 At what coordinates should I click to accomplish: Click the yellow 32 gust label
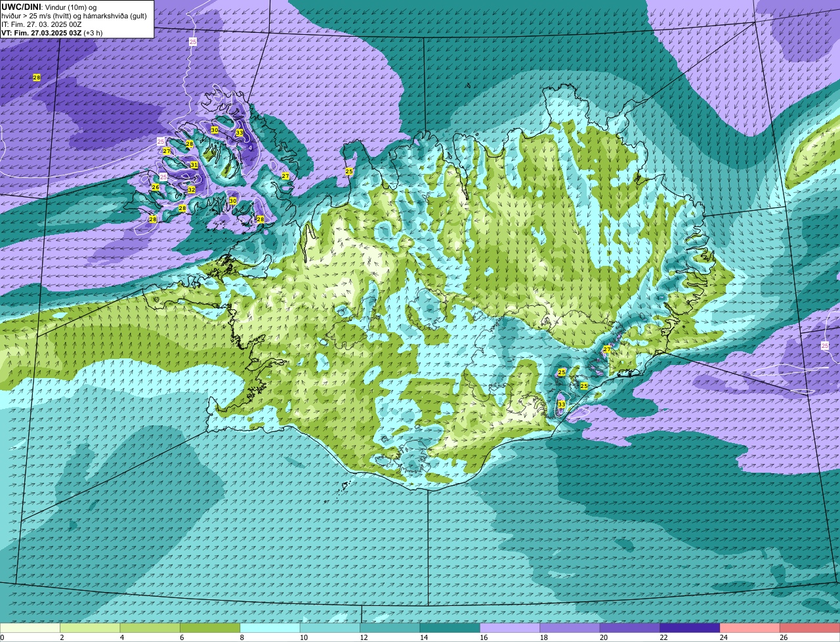coord(192,190)
